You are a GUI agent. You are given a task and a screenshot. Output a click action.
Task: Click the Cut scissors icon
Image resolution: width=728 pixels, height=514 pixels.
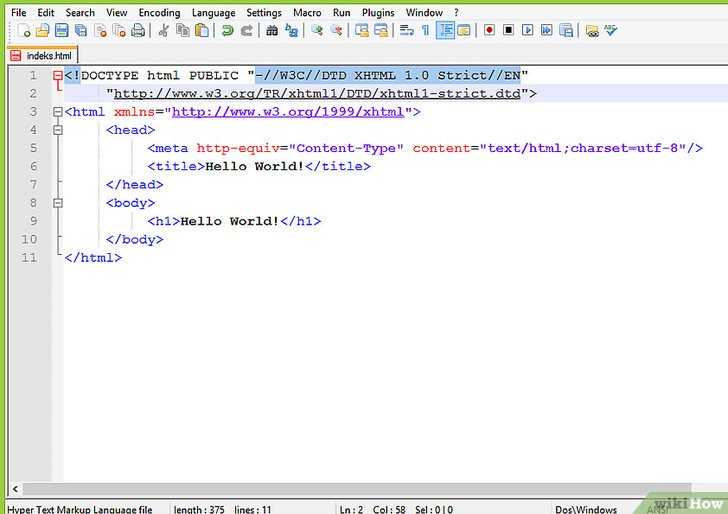click(x=163, y=31)
